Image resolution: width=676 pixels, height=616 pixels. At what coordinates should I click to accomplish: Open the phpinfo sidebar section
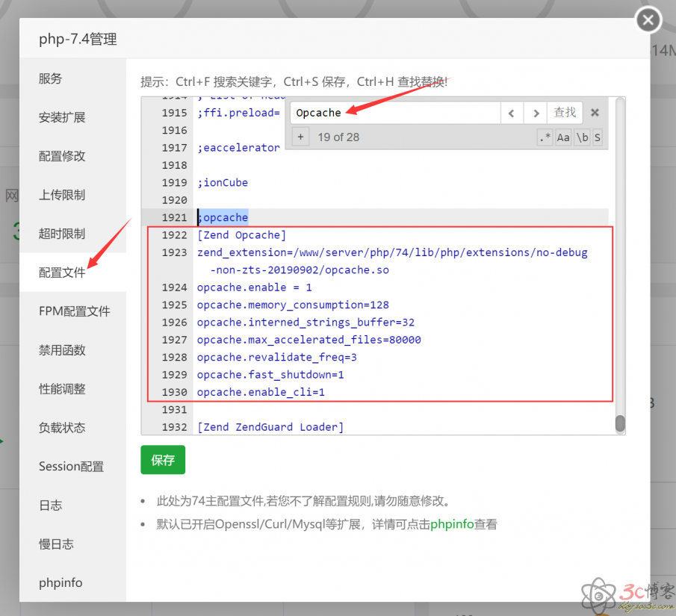pyautogui.click(x=73, y=583)
